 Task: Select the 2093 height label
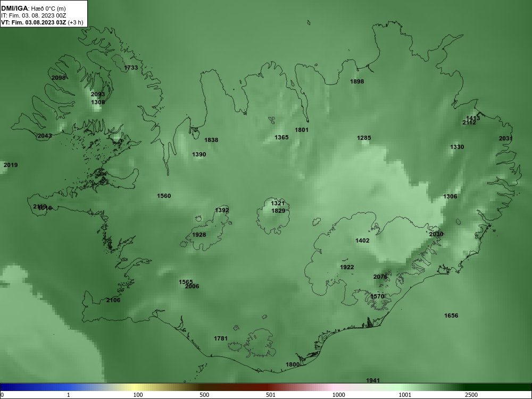pyautogui.click(x=98, y=94)
